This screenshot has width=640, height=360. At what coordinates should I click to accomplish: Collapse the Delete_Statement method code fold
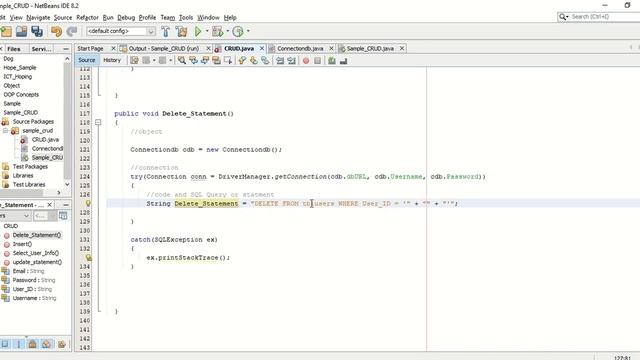(98, 122)
